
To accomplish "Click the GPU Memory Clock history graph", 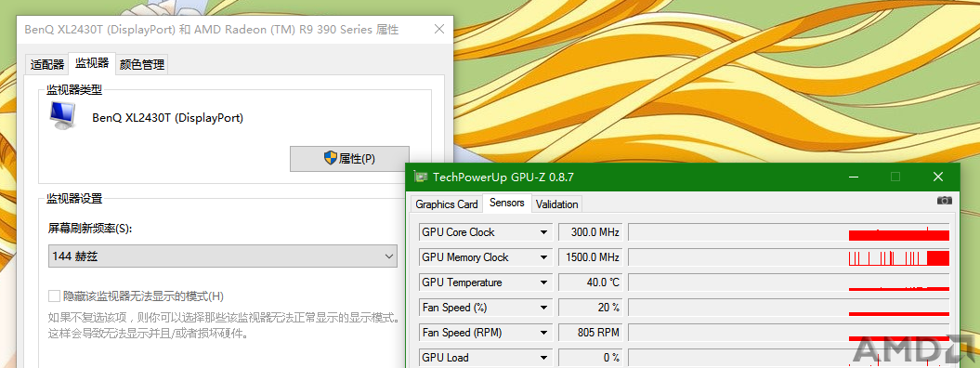I will coord(789,257).
